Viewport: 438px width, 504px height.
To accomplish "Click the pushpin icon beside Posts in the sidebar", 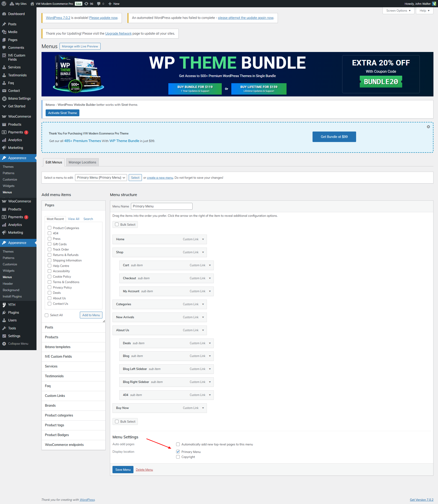I will pyautogui.click(x=4, y=24).
